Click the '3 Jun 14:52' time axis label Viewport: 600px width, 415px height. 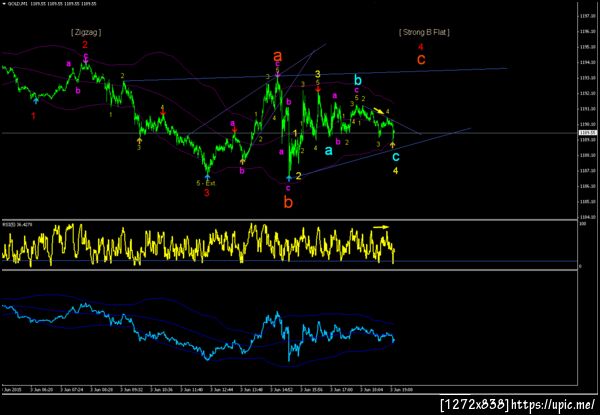tap(281, 390)
